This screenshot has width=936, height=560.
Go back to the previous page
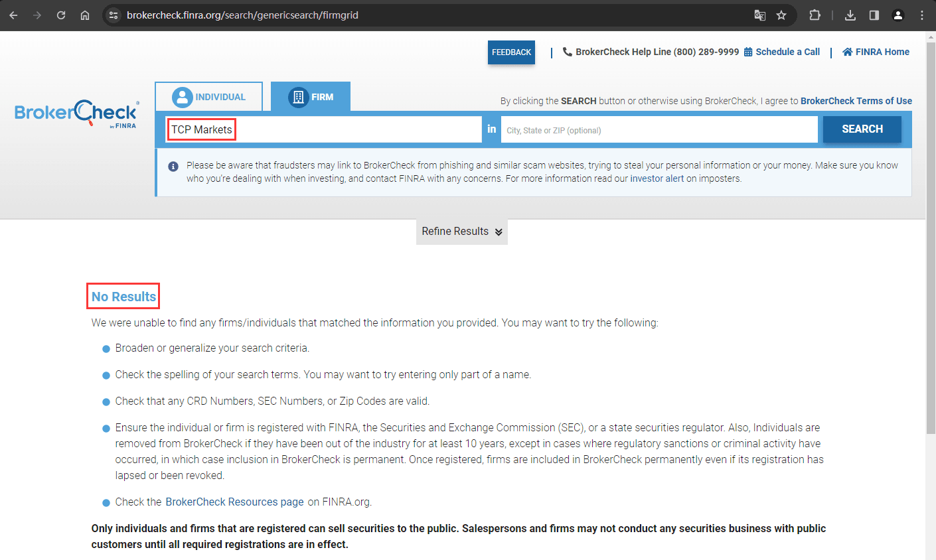pyautogui.click(x=13, y=15)
